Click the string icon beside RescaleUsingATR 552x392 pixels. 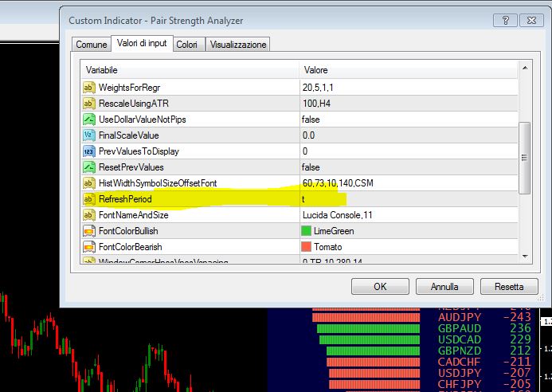(88, 104)
